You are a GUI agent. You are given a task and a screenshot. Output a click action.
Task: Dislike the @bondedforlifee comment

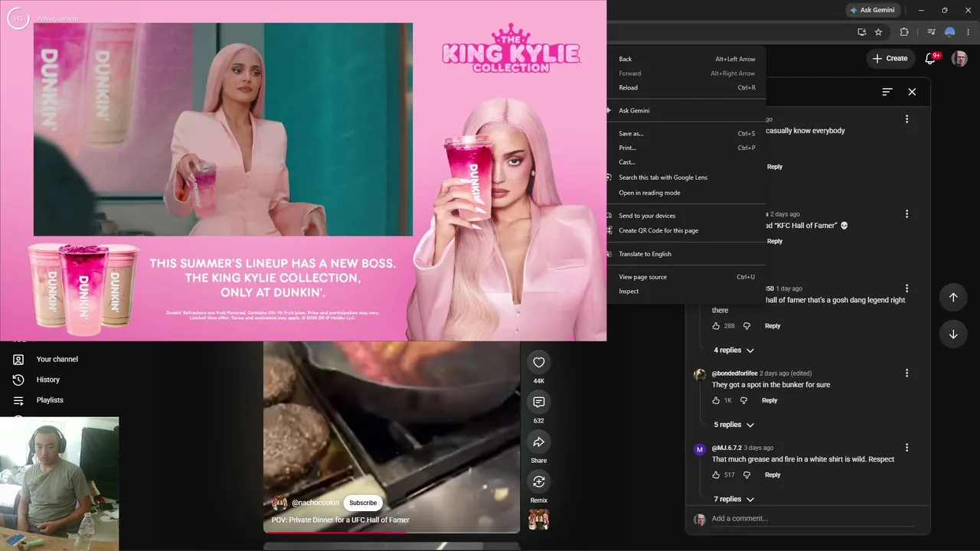[x=743, y=400]
